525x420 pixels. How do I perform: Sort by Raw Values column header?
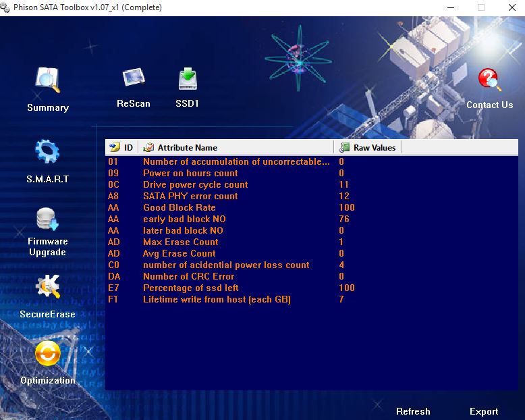point(367,147)
